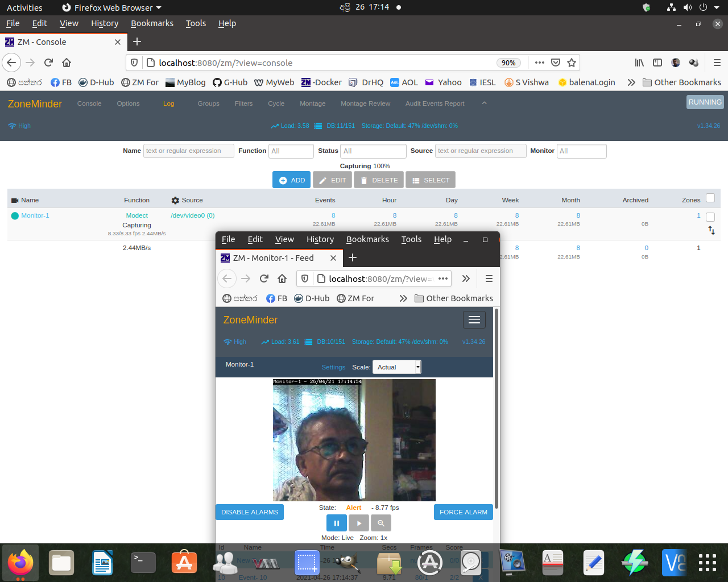Open Firefox home in the Console window

[67, 63]
